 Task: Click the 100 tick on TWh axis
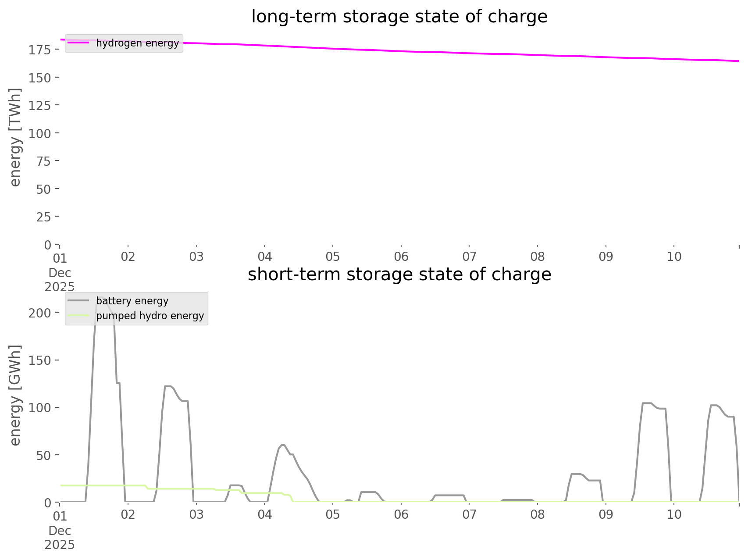(x=40, y=133)
